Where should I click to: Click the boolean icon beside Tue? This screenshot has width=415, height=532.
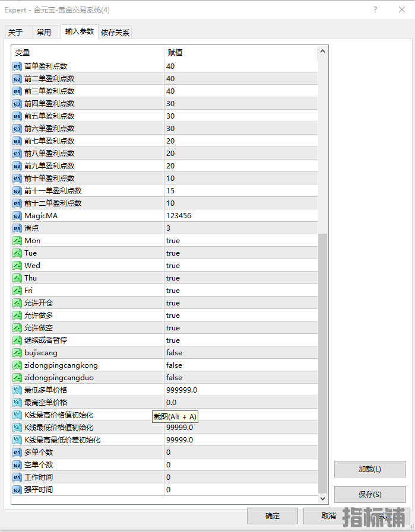(17, 253)
